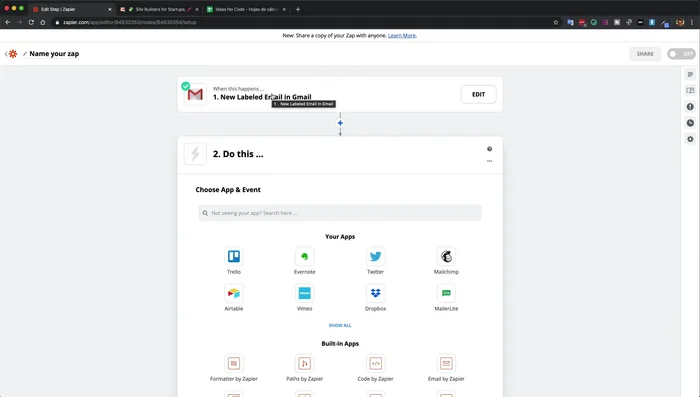
Task: Click the SHARE button
Action: [x=645, y=54]
